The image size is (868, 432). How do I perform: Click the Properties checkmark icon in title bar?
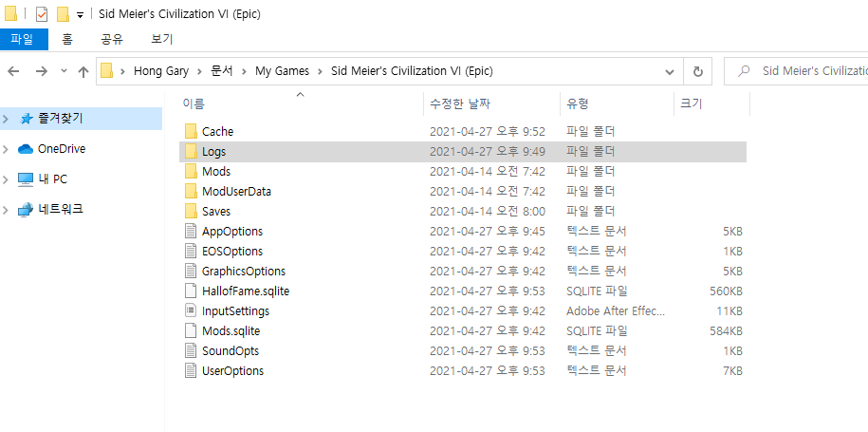[x=42, y=14]
